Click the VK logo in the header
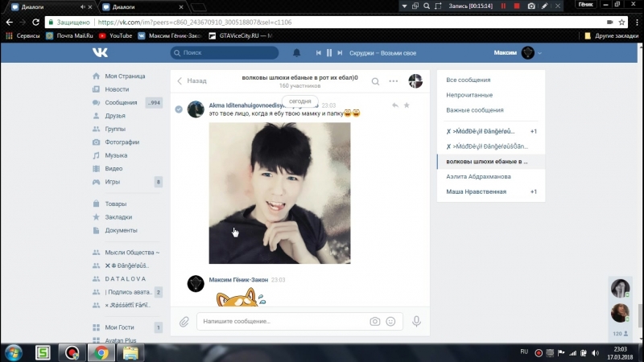Screen dimensions: 644x362 (x=100, y=53)
